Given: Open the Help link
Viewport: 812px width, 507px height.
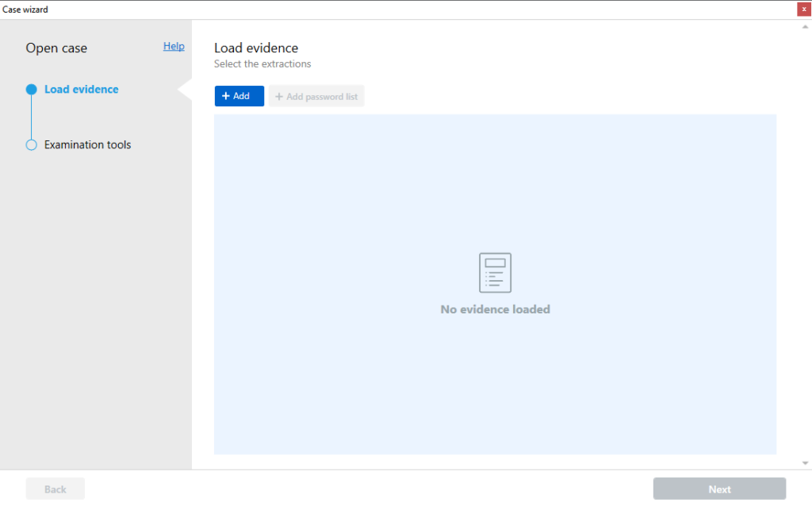Looking at the screenshot, I should pyautogui.click(x=174, y=46).
